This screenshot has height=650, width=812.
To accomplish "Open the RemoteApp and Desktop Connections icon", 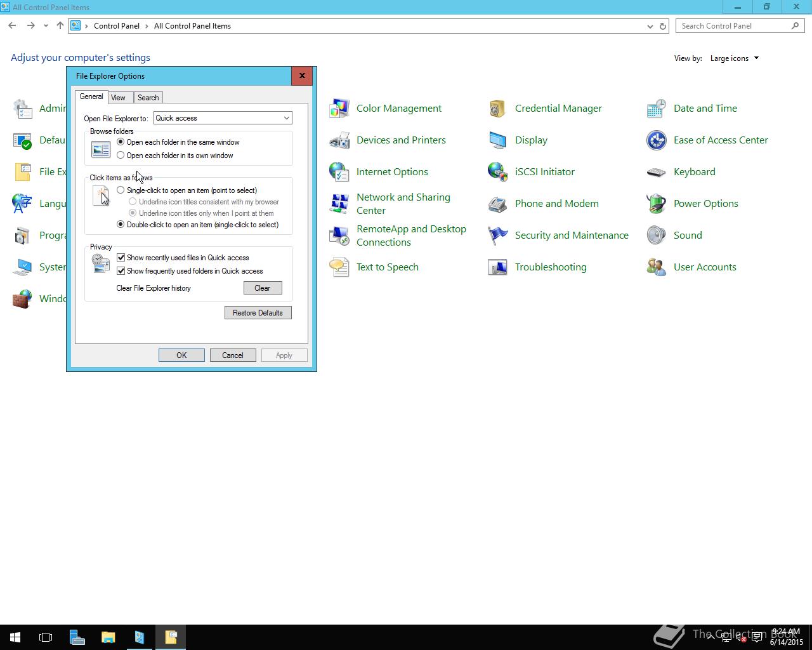I will (339, 235).
